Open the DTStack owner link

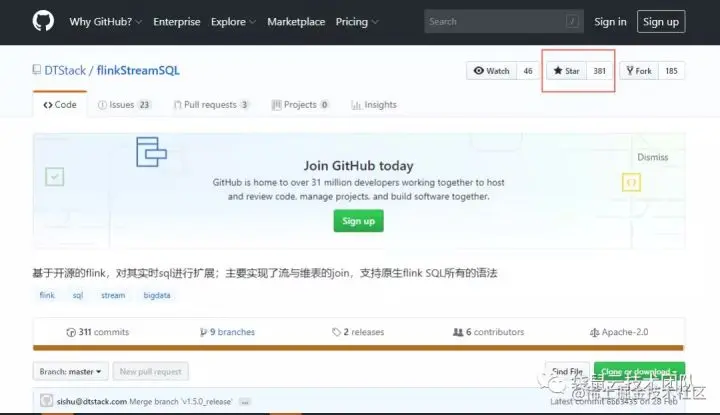65,70
